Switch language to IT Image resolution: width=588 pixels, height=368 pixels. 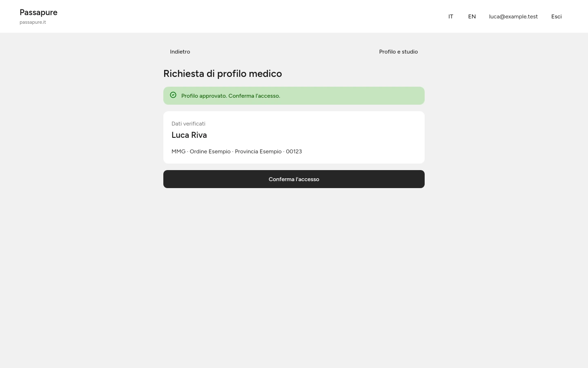coord(451,16)
